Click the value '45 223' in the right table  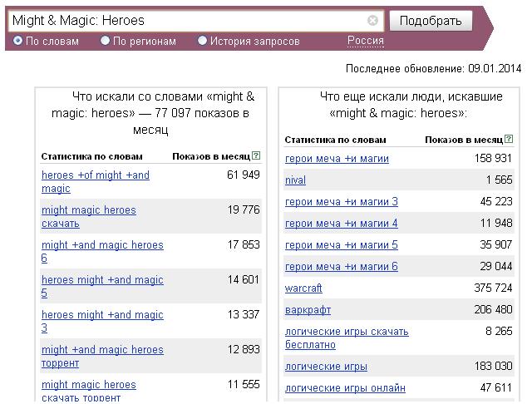point(496,201)
